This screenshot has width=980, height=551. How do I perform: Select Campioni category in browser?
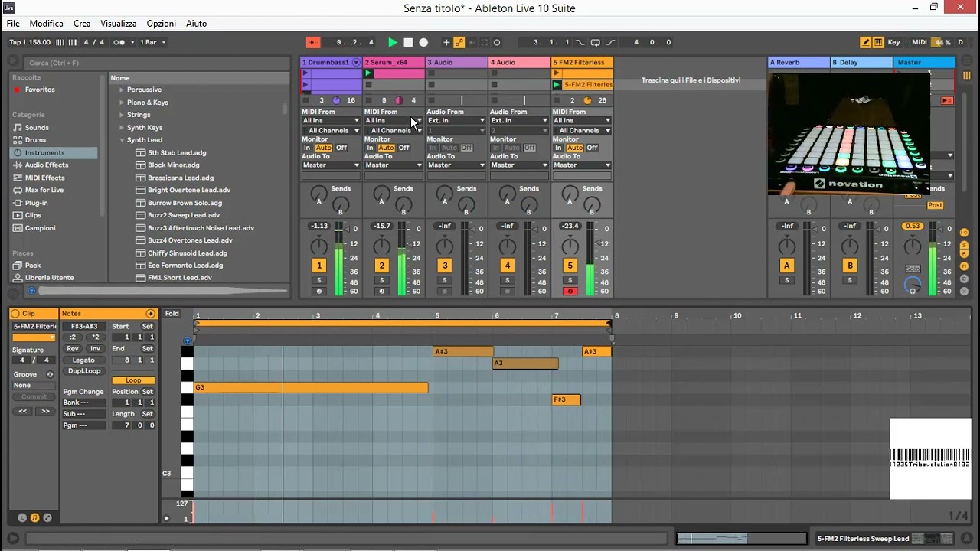[40, 228]
